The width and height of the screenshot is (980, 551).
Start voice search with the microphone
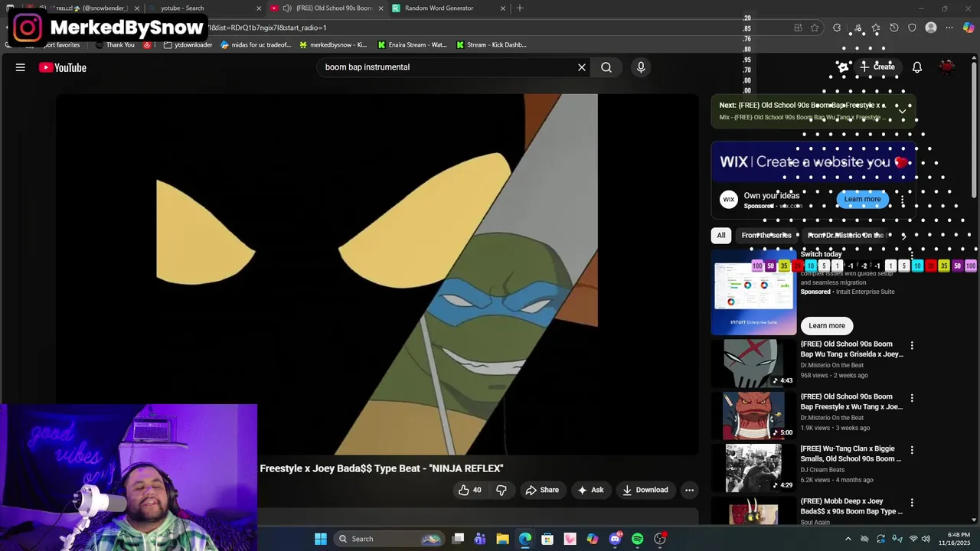point(641,67)
